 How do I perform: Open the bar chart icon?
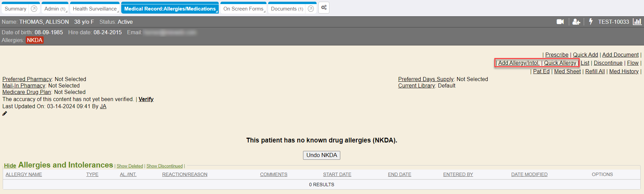tap(637, 22)
